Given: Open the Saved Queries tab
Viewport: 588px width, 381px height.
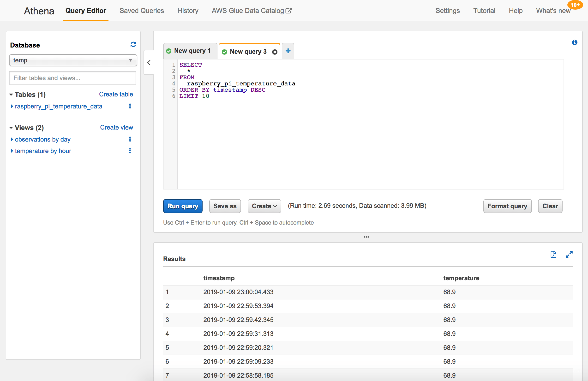Looking at the screenshot, I should [x=142, y=11].
